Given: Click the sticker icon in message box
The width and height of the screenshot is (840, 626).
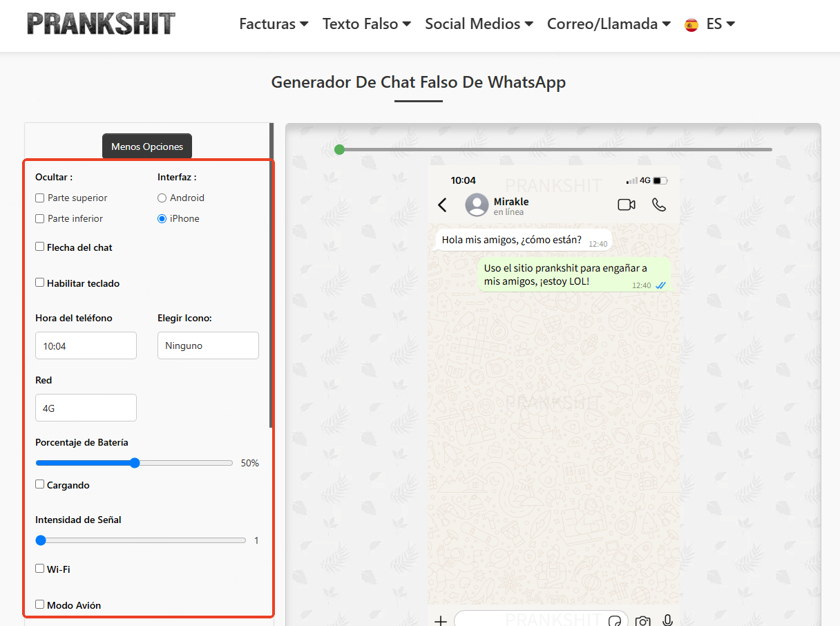Looking at the screenshot, I should 614,620.
